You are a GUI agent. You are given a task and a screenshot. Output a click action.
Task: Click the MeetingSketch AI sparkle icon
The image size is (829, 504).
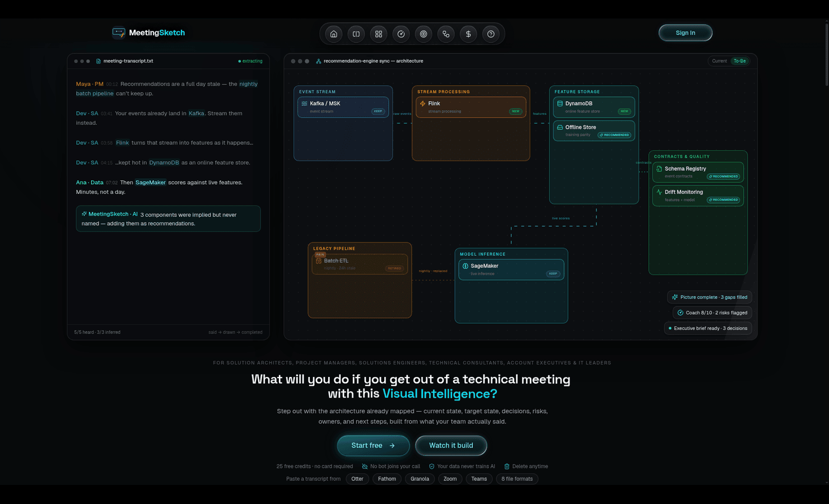[x=84, y=214]
